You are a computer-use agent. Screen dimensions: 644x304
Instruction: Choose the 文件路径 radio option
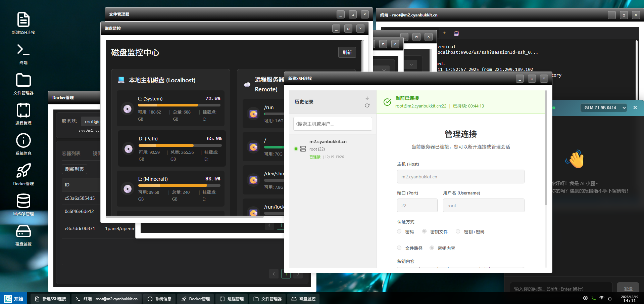point(399,248)
